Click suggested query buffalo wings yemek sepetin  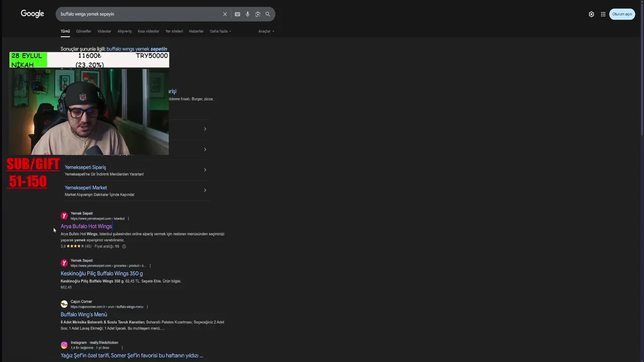pyautogui.click(x=137, y=49)
